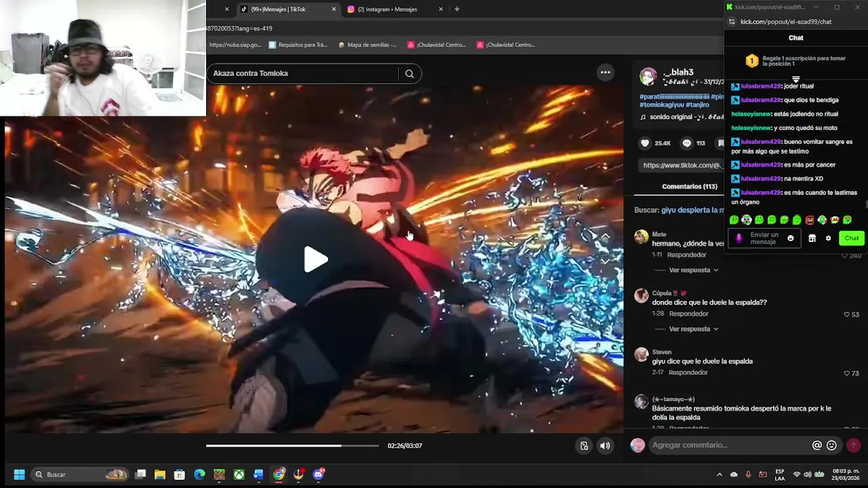Reply to Steven's comment

[x=688, y=373]
